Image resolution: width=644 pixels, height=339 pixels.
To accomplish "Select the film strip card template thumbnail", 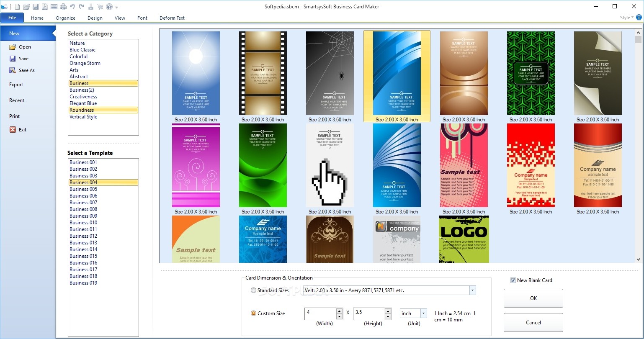I will pos(263,73).
